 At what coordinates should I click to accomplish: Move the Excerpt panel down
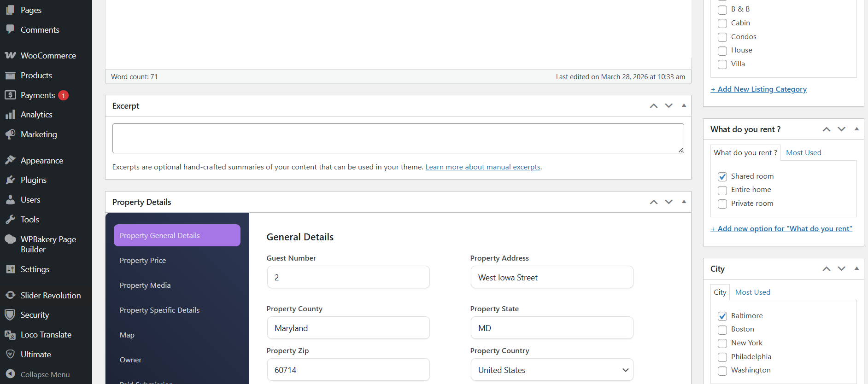pos(669,106)
